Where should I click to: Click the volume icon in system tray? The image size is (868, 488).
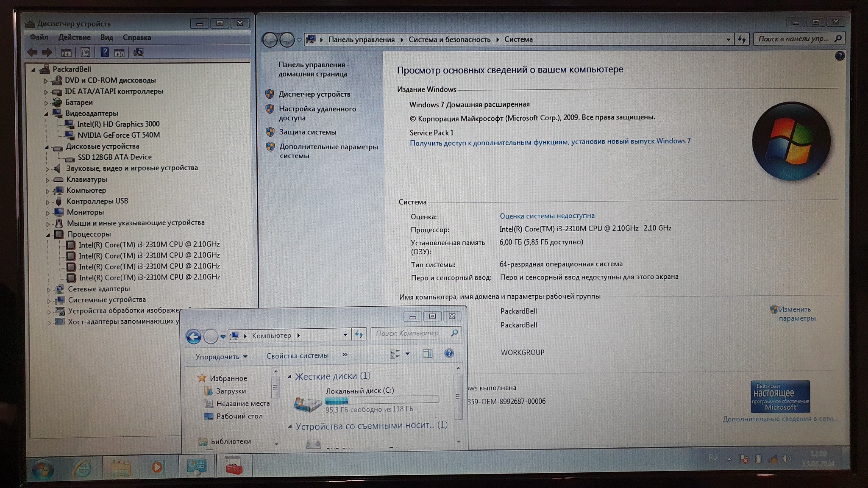787,459
